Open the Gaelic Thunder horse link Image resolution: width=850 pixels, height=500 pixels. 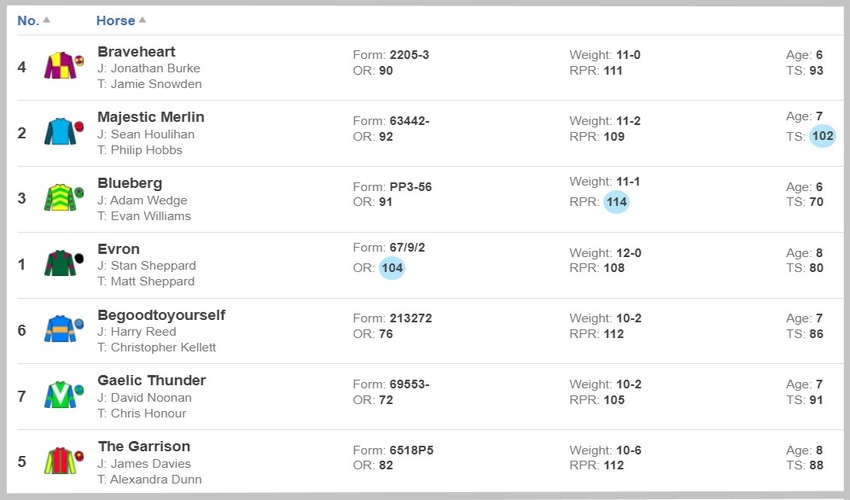[x=152, y=380]
